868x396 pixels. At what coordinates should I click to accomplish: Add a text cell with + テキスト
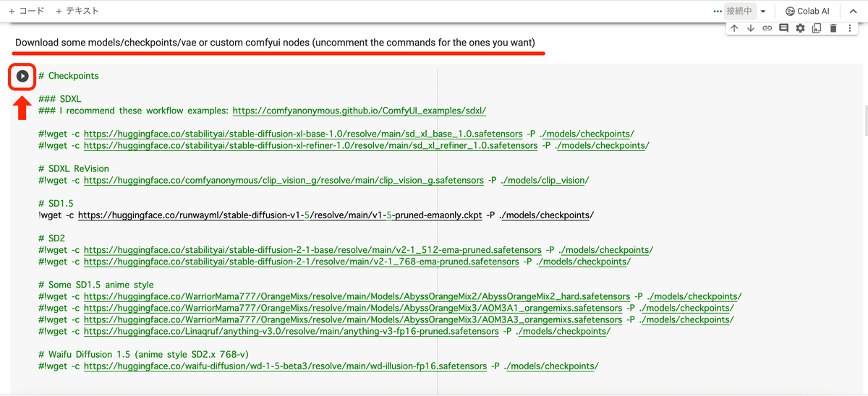point(77,11)
